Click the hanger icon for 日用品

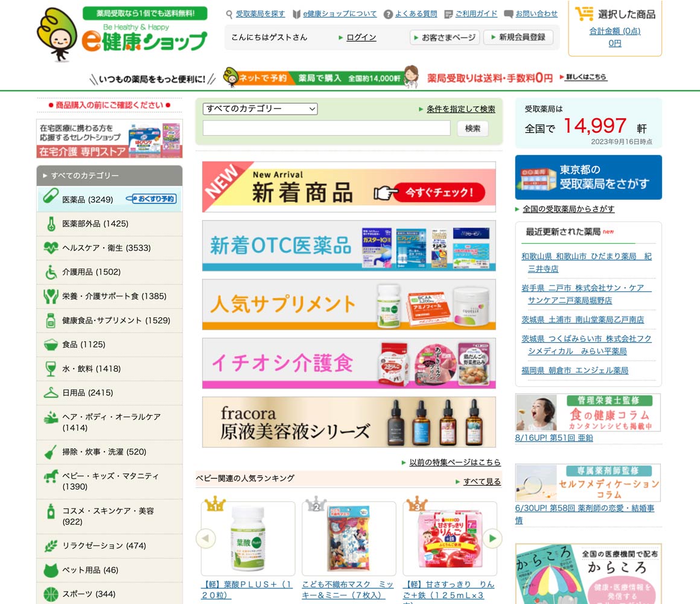tap(51, 393)
